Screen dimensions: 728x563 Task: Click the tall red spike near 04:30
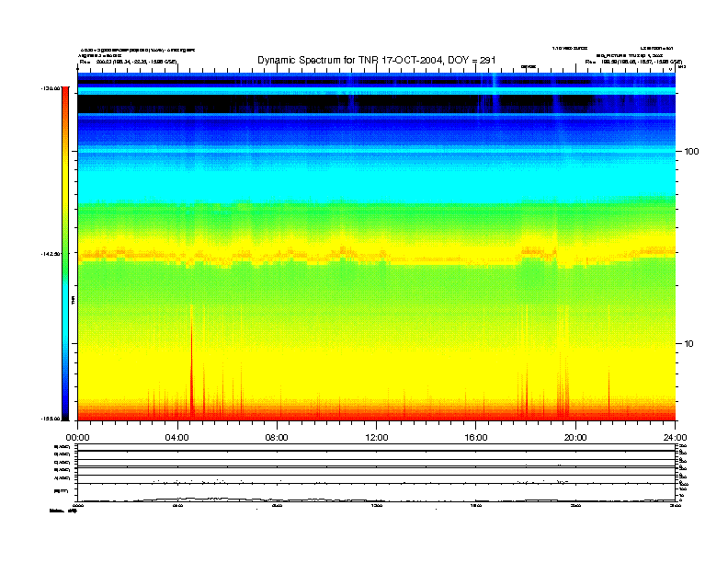[x=191, y=367]
